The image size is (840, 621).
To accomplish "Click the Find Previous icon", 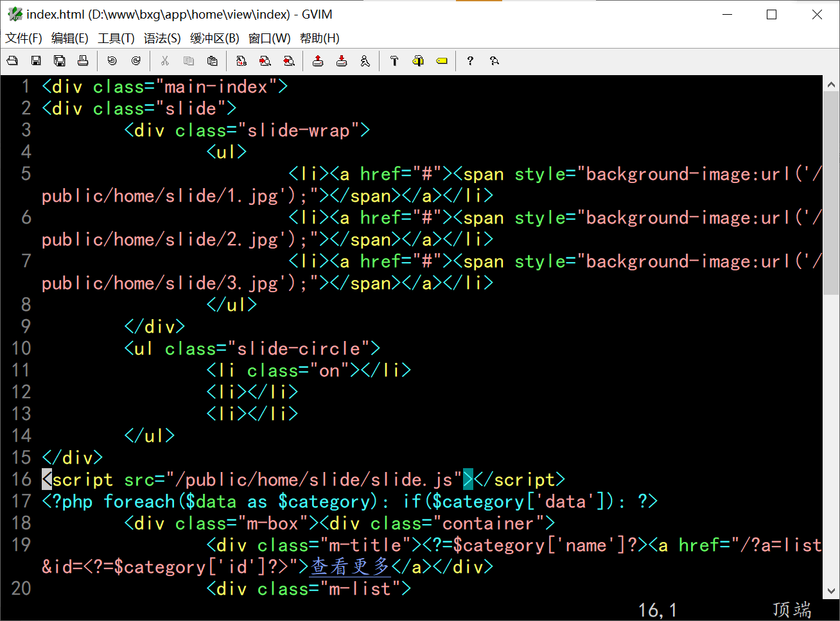I will coord(289,61).
